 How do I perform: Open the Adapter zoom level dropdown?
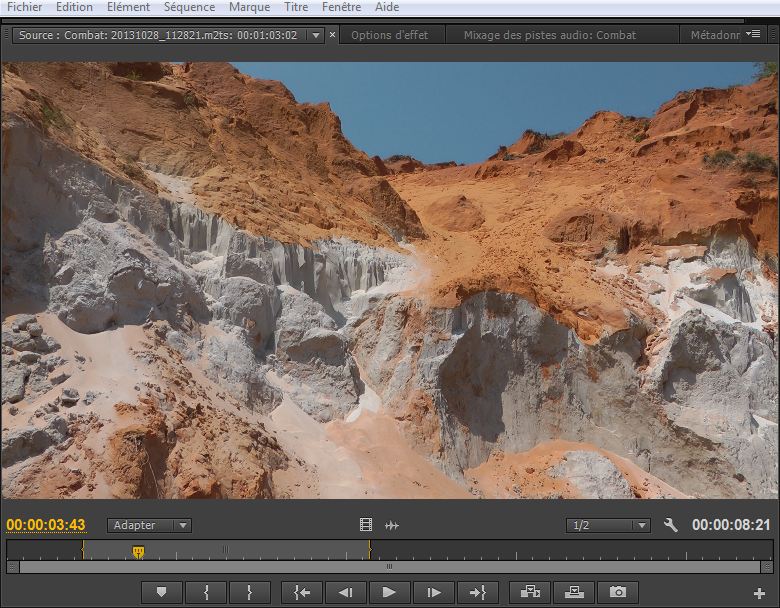[x=150, y=525]
